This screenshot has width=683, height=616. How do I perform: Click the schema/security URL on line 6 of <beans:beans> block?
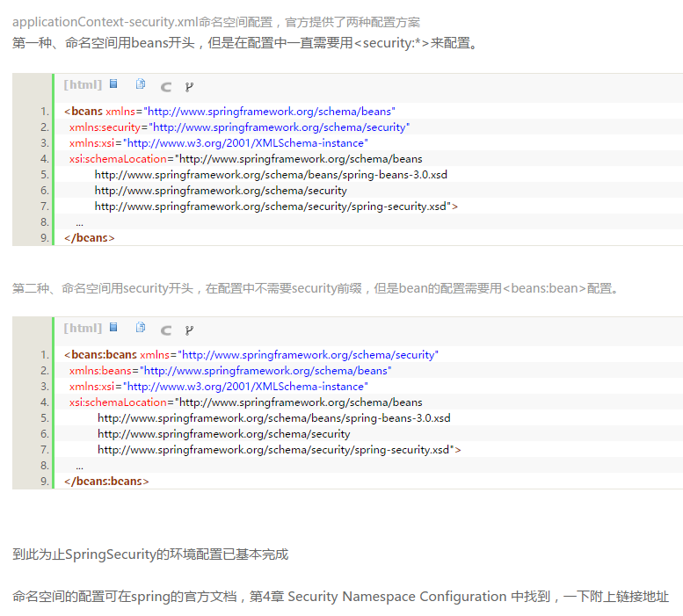(x=224, y=434)
